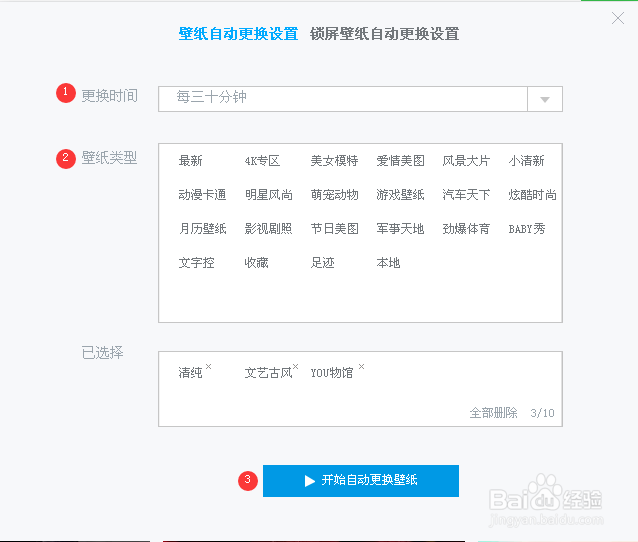
Task: Click 全部删除 to clear selections
Action: [x=494, y=413]
